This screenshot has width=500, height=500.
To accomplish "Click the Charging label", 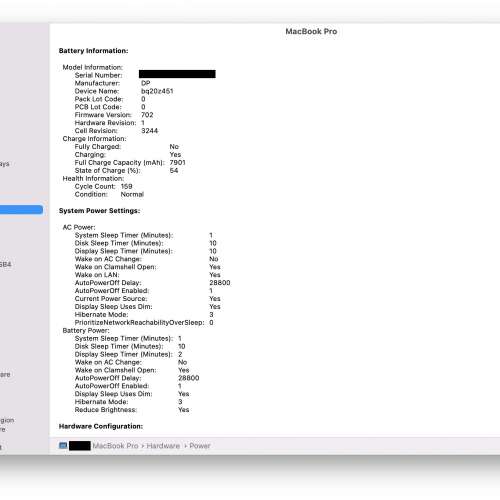I will [90, 155].
